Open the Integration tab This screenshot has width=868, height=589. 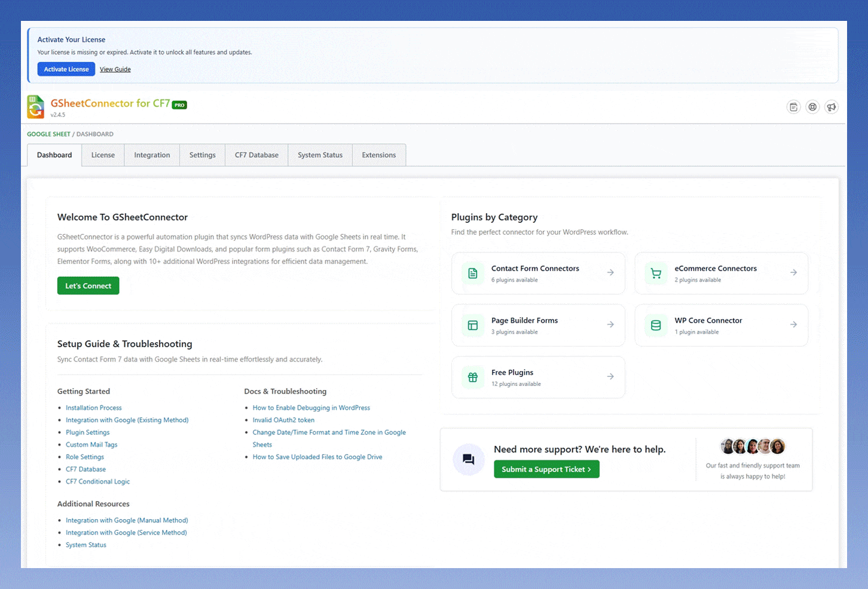(x=152, y=155)
